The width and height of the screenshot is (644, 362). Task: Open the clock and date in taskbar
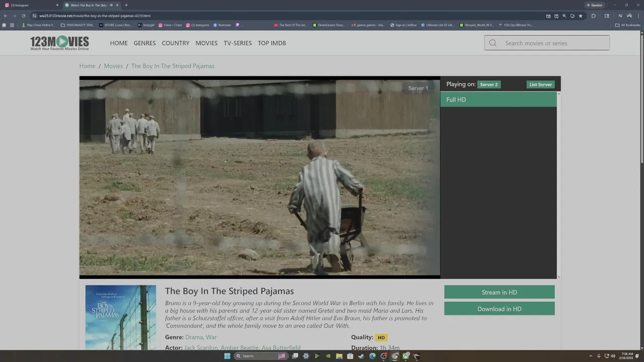click(627, 356)
